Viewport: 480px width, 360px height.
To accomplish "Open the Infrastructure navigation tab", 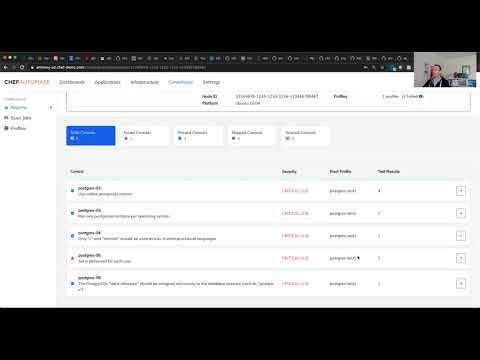I will [x=144, y=82].
